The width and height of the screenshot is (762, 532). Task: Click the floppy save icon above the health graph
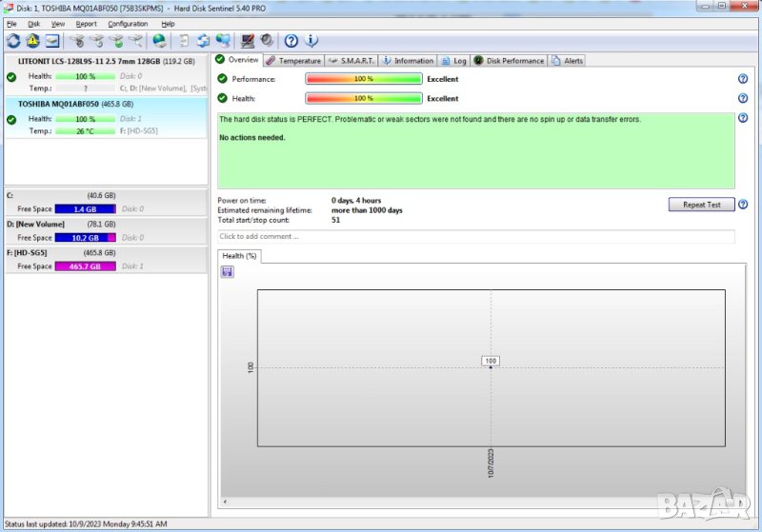pos(228,271)
